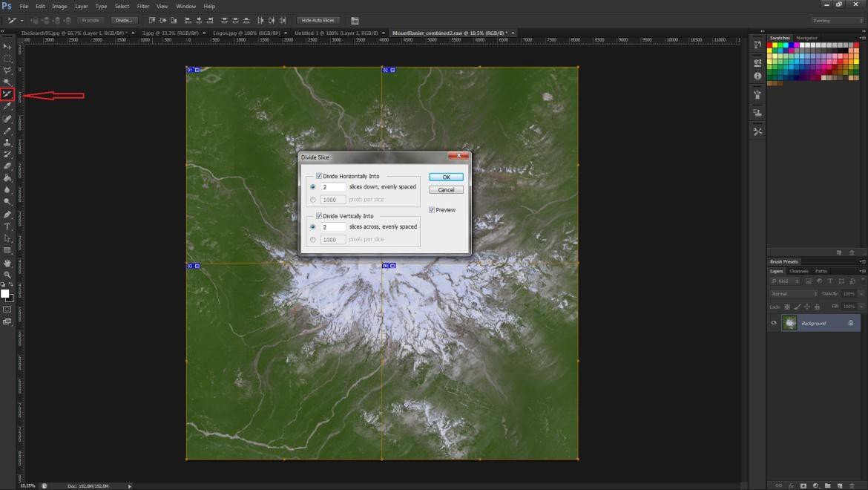
Task: Open the Image menu
Action: pos(59,6)
